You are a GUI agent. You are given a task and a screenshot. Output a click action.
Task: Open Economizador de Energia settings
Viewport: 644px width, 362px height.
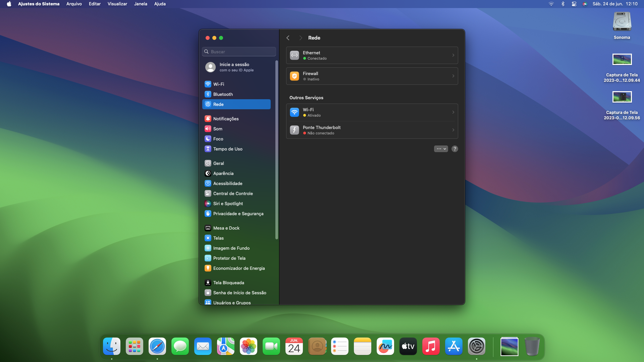(x=239, y=268)
